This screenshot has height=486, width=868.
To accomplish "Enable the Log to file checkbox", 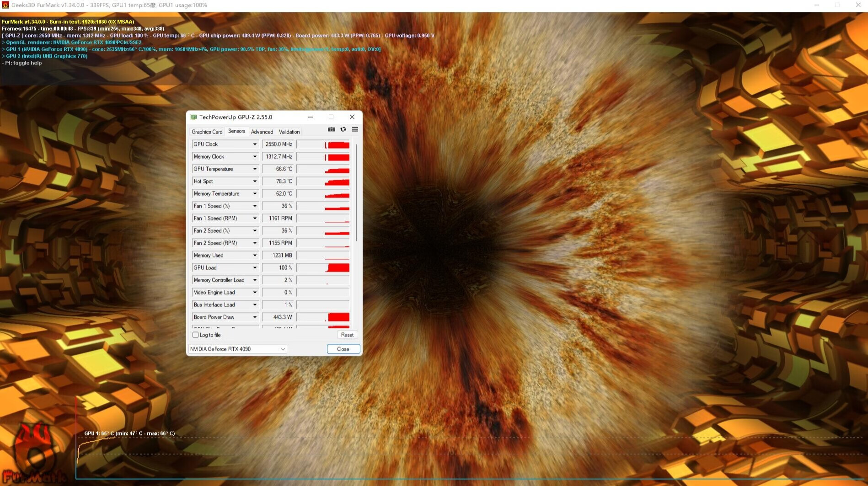I will pos(196,335).
